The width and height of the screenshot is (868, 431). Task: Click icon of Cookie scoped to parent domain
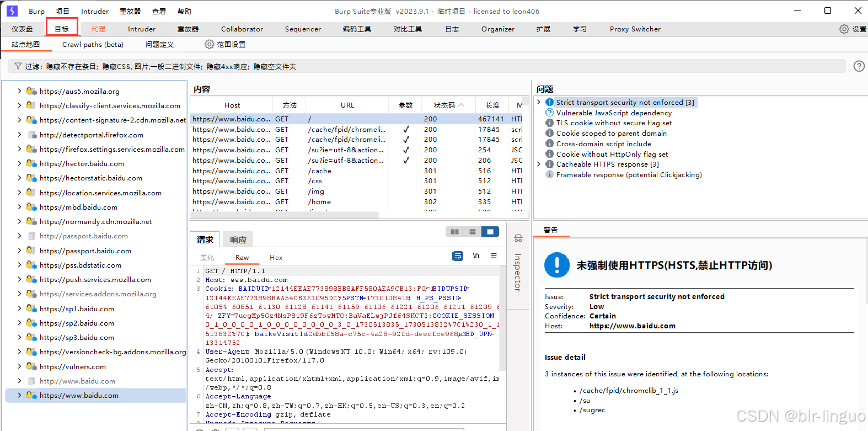point(550,133)
